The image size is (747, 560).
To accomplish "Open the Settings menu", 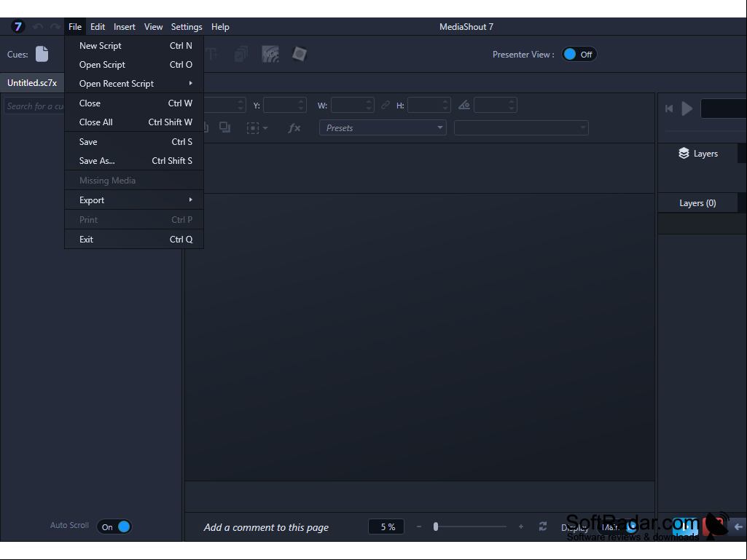I will (x=187, y=27).
